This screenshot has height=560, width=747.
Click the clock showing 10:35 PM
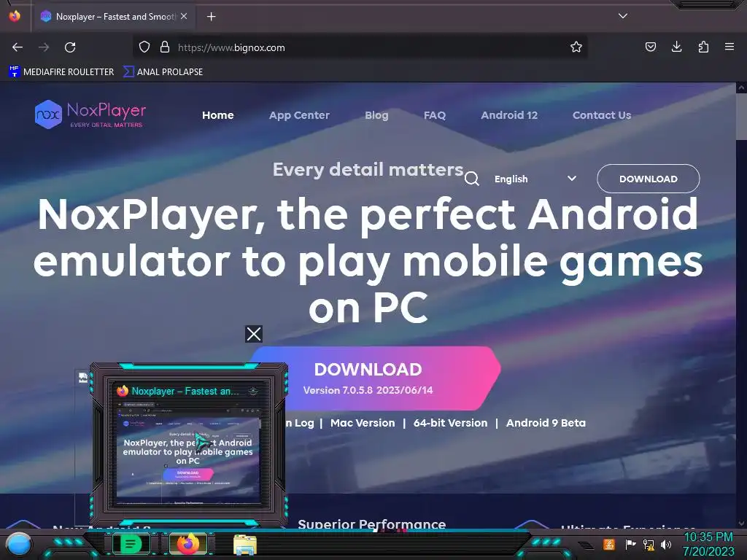[x=708, y=544]
